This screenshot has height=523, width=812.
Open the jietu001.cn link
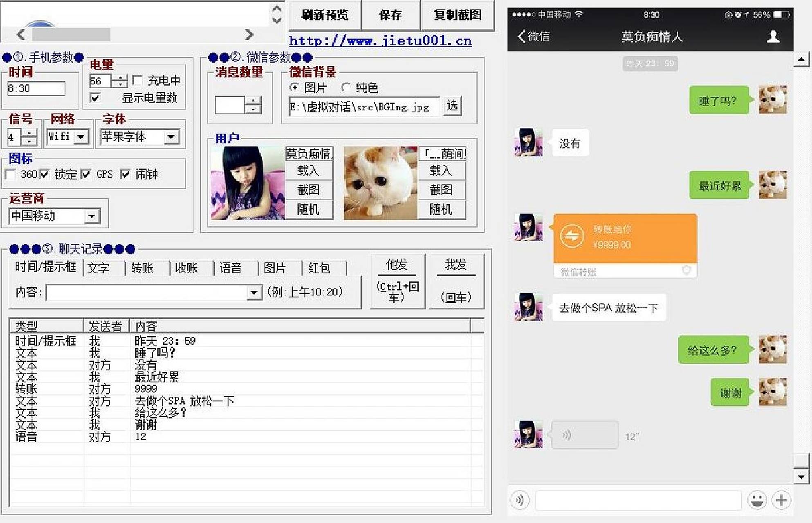click(380, 41)
